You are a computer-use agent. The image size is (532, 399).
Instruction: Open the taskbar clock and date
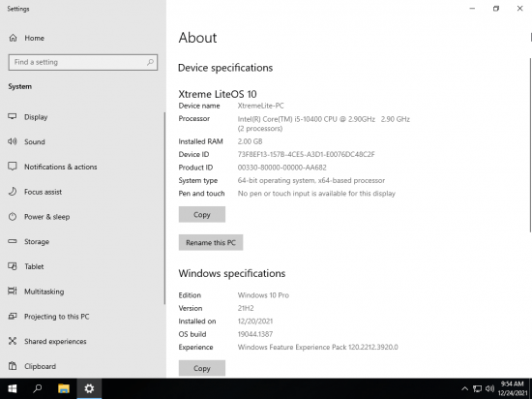point(513,388)
